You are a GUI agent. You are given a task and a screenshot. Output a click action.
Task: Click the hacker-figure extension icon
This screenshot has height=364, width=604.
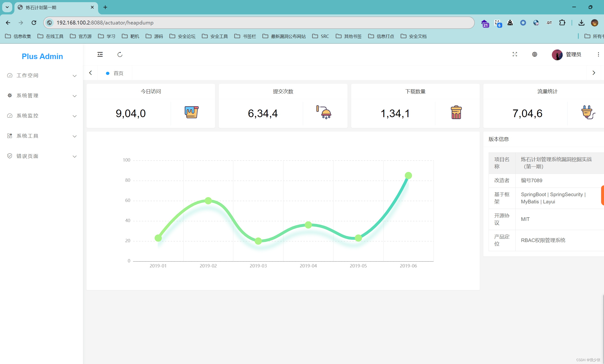510,23
